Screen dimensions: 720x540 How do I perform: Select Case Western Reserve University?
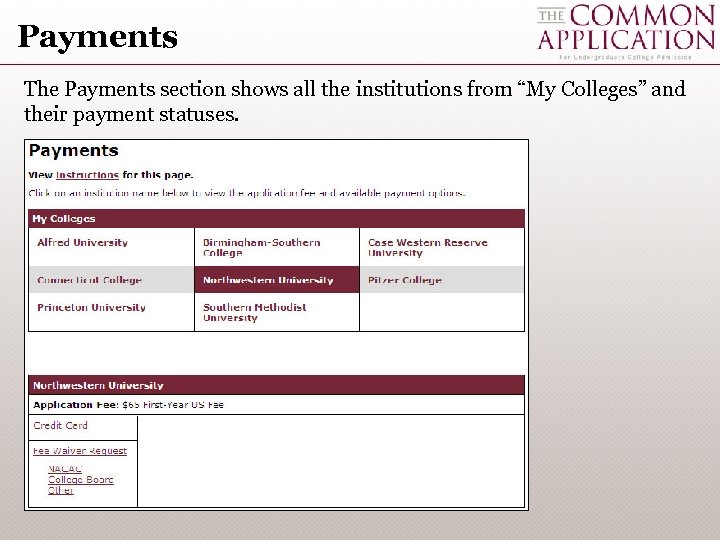tap(427, 247)
